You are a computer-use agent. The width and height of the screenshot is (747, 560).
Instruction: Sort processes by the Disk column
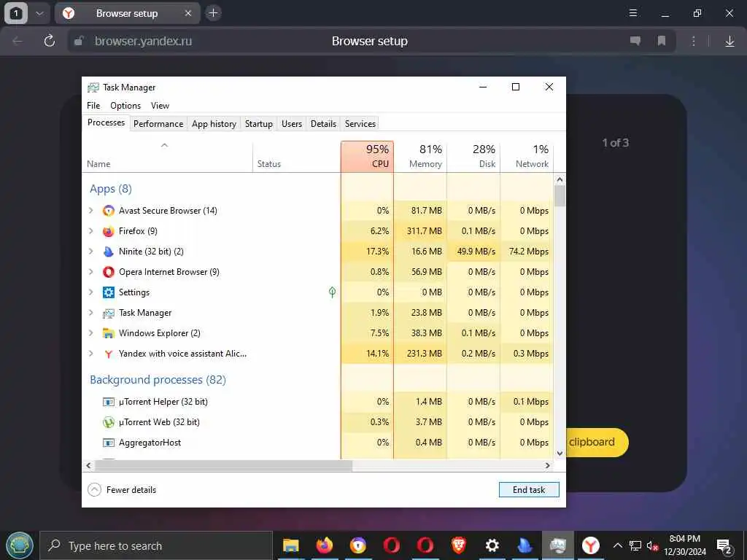[474, 156]
